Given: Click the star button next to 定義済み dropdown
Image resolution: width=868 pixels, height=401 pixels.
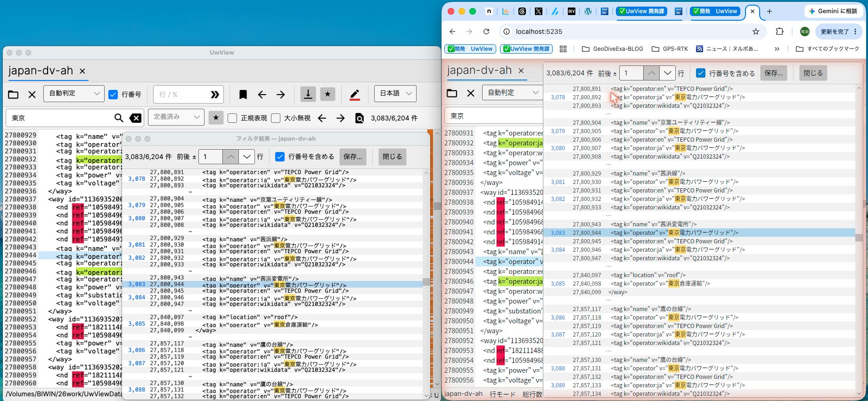Looking at the screenshot, I should coord(216,117).
